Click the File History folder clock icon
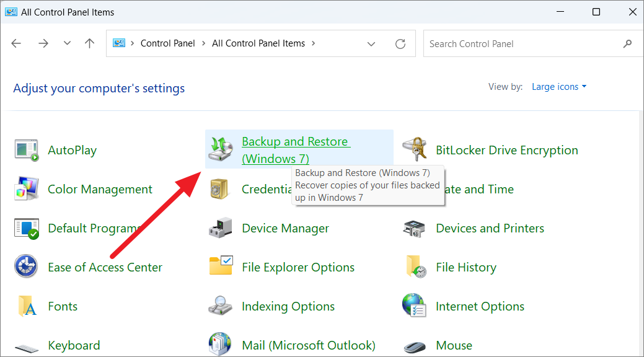The height and width of the screenshot is (357, 644). point(416,267)
